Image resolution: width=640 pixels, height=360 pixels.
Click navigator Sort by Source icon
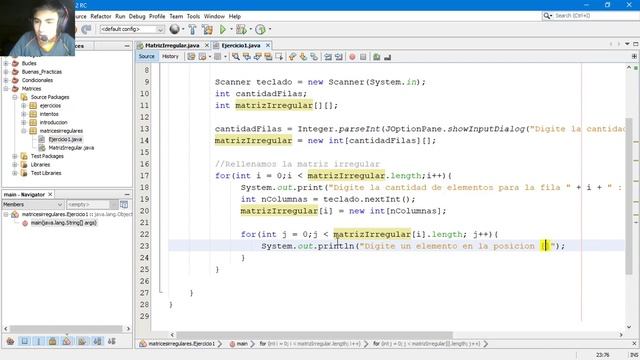point(111,341)
